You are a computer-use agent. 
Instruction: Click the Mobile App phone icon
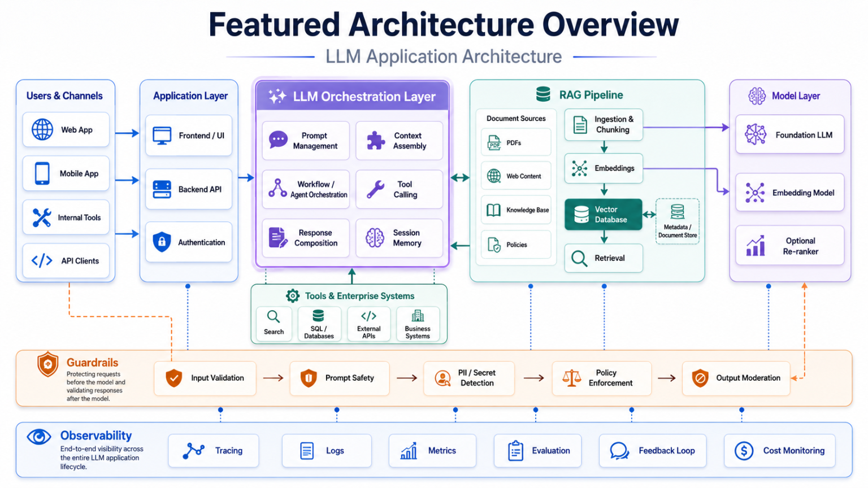click(x=42, y=173)
